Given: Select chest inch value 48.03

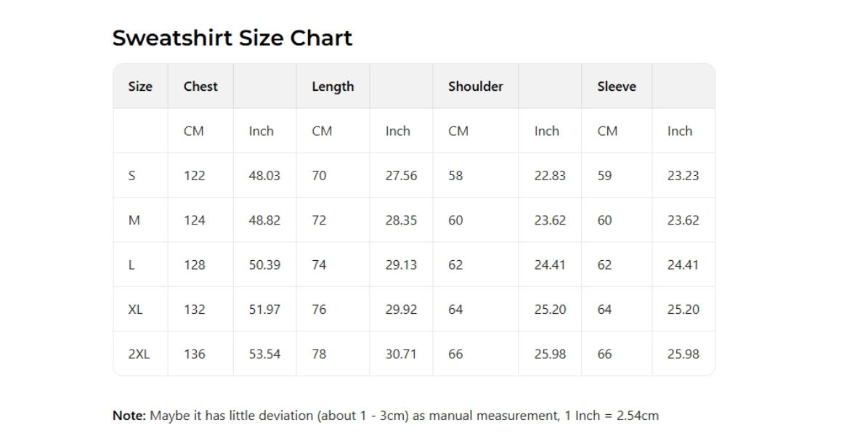Looking at the screenshot, I should pos(264,176).
